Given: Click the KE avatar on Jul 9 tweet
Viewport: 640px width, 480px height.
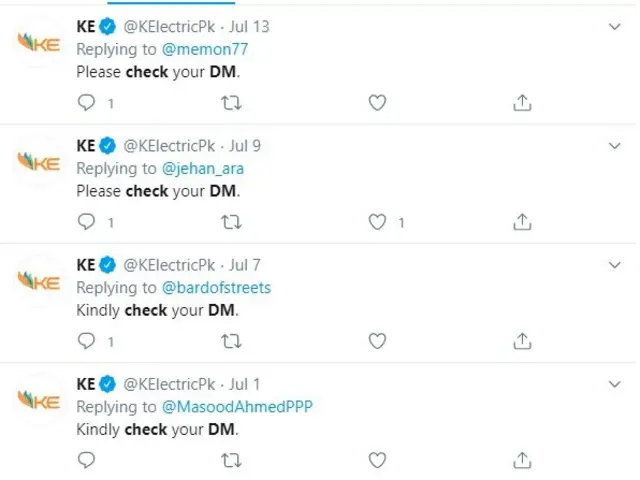Looking at the screenshot, I should [41, 162].
